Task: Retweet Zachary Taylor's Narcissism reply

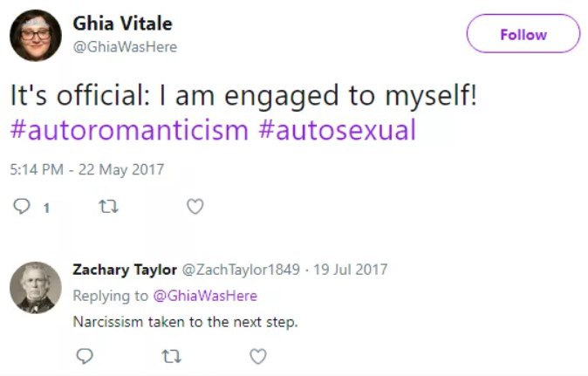Action: tap(172, 356)
